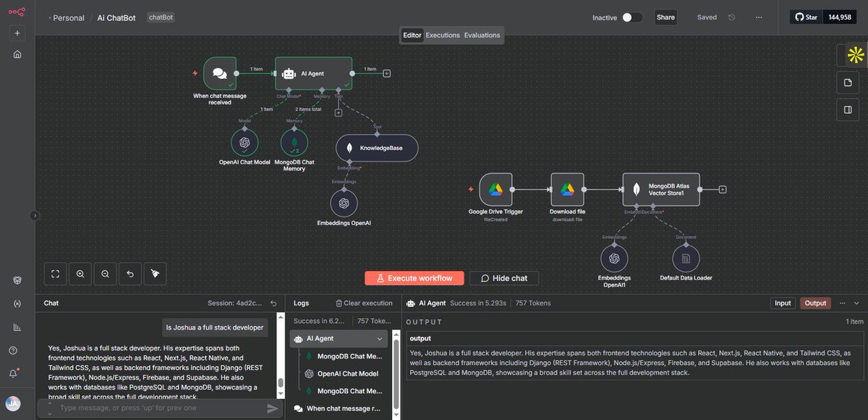Add a node after AI Agent output

pos(387,73)
